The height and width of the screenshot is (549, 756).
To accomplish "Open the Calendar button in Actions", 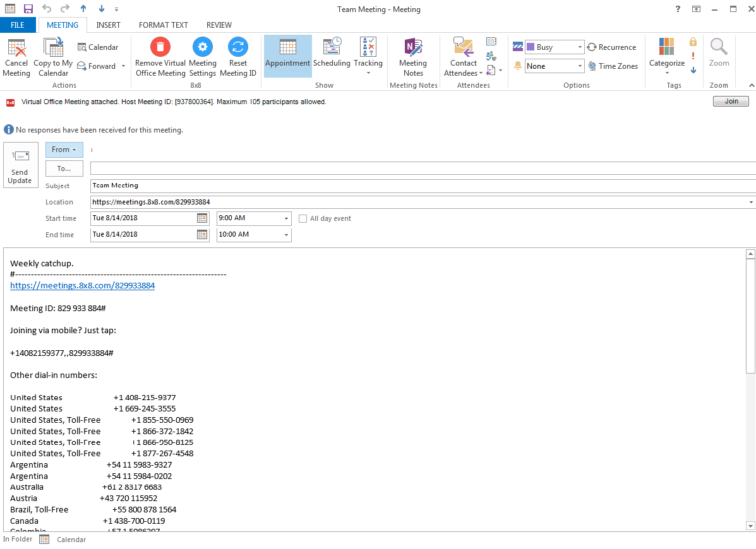I will (98, 47).
